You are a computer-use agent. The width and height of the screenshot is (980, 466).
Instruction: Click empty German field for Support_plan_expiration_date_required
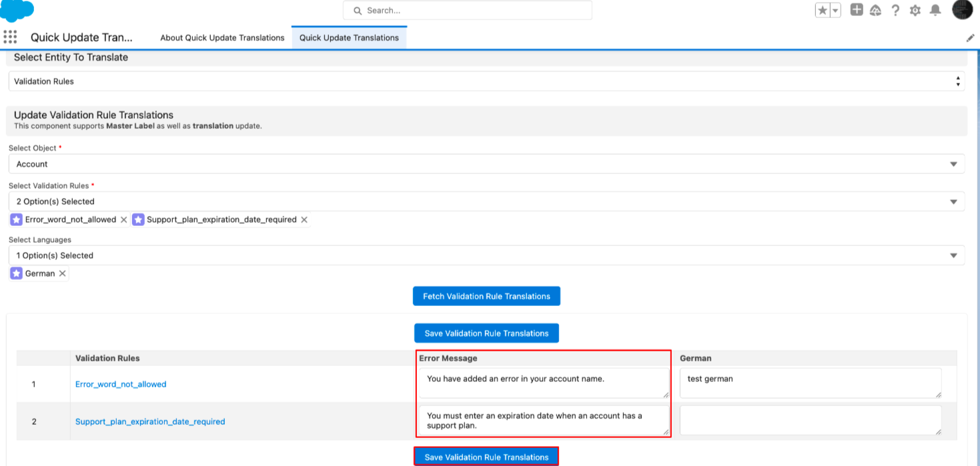(x=811, y=421)
